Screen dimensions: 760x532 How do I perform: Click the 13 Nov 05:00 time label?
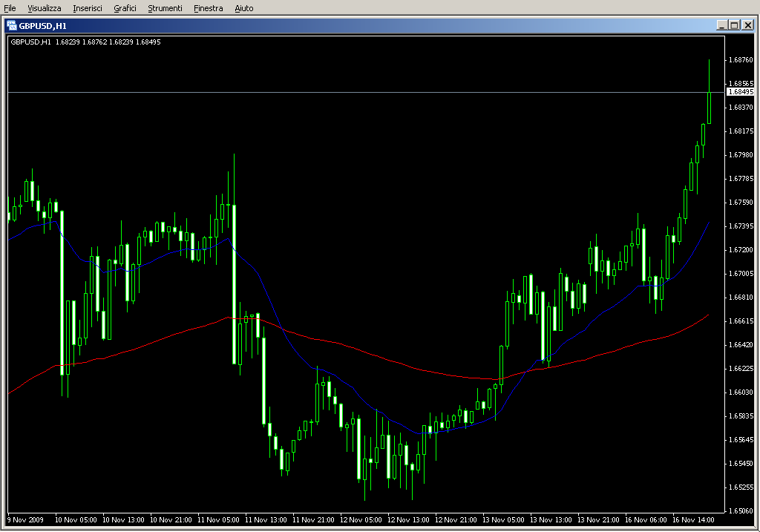pyautogui.click(x=503, y=520)
